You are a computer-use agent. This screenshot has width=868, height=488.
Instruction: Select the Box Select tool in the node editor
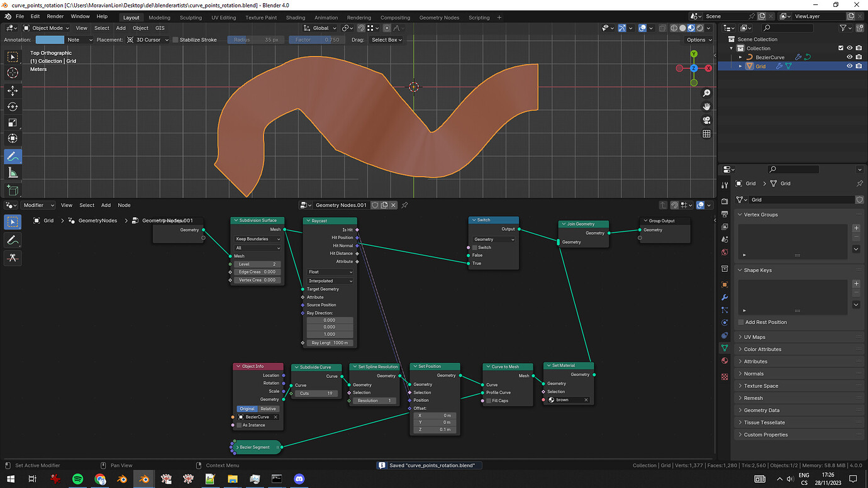tap(13, 221)
